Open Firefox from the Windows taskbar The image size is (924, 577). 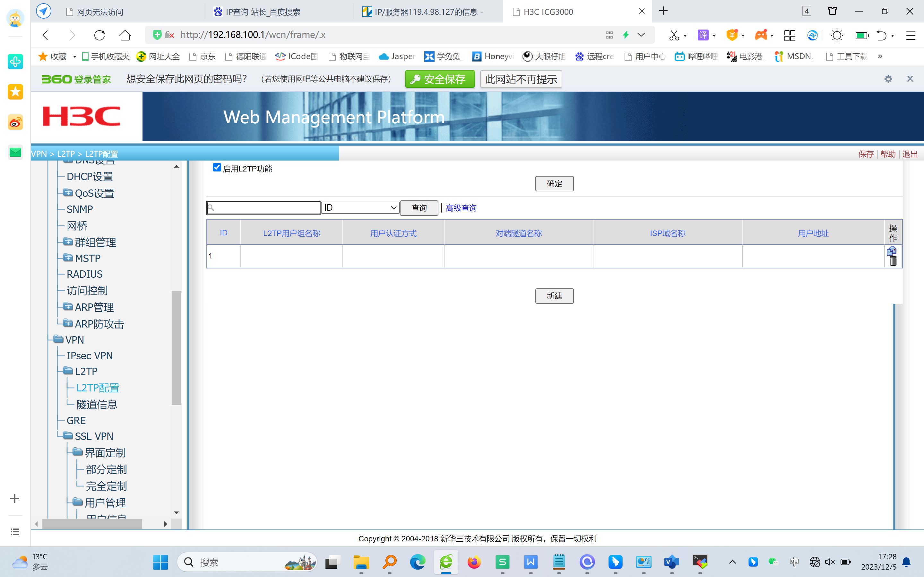pos(474,562)
